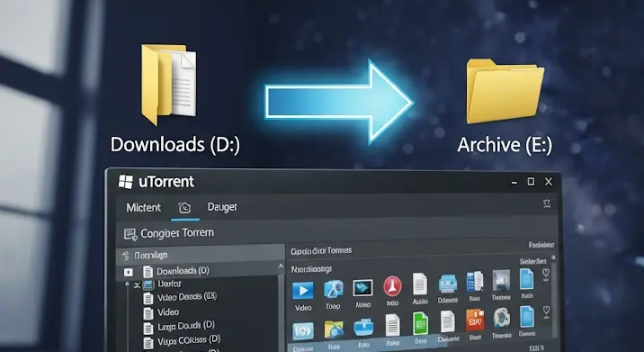This screenshot has width=644, height=352.
Task: Click the Tlecher photo thumbnail icon
Action: (501, 281)
